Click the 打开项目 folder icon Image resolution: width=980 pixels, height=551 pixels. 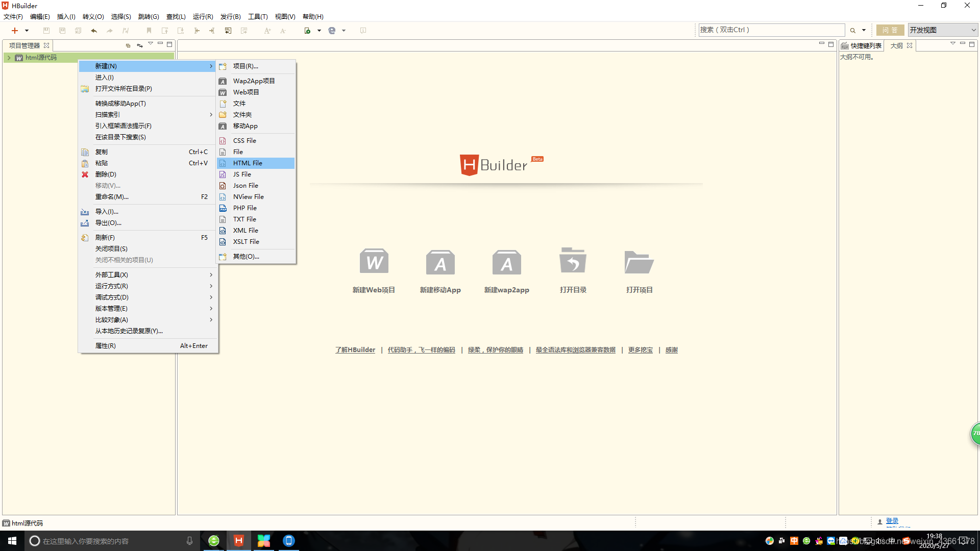tap(639, 262)
